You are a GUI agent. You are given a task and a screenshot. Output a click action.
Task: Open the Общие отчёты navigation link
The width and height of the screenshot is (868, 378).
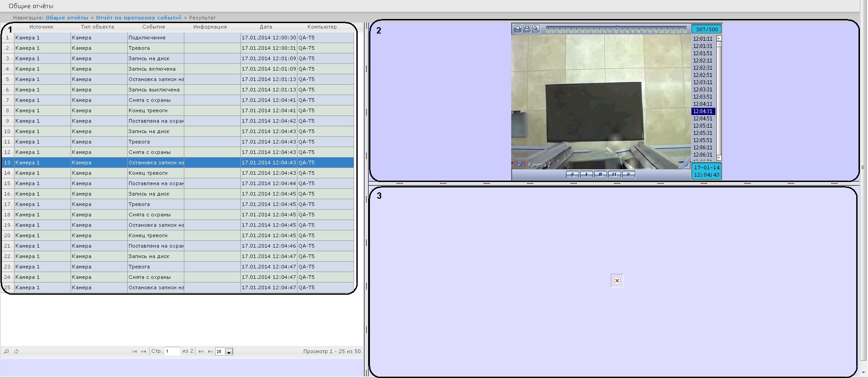[67, 18]
